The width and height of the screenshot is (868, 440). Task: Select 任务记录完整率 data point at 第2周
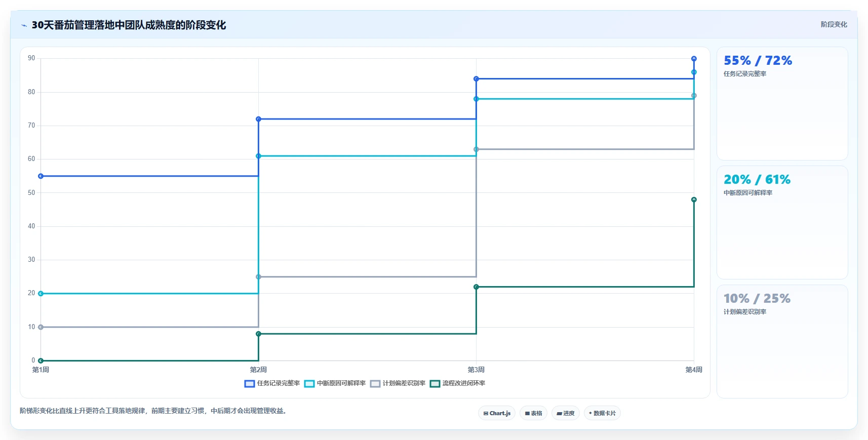click(x=258, y=119)
